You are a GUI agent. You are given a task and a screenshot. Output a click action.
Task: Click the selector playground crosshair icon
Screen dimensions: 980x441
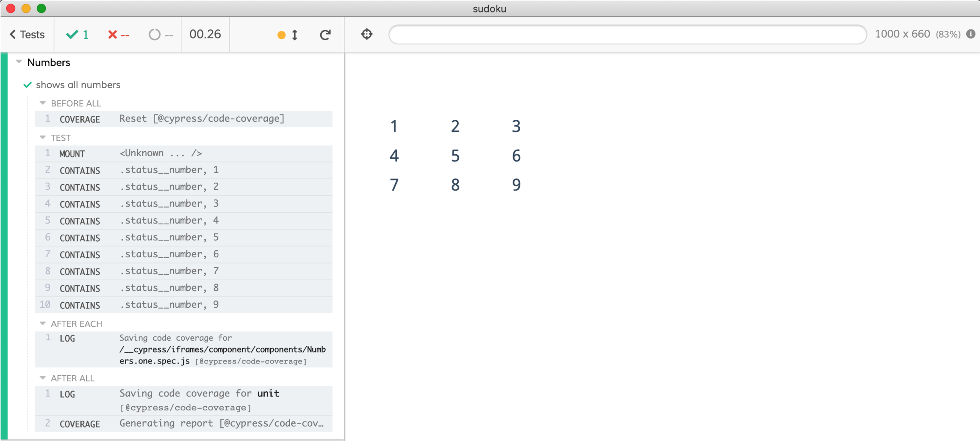point(367,34)
